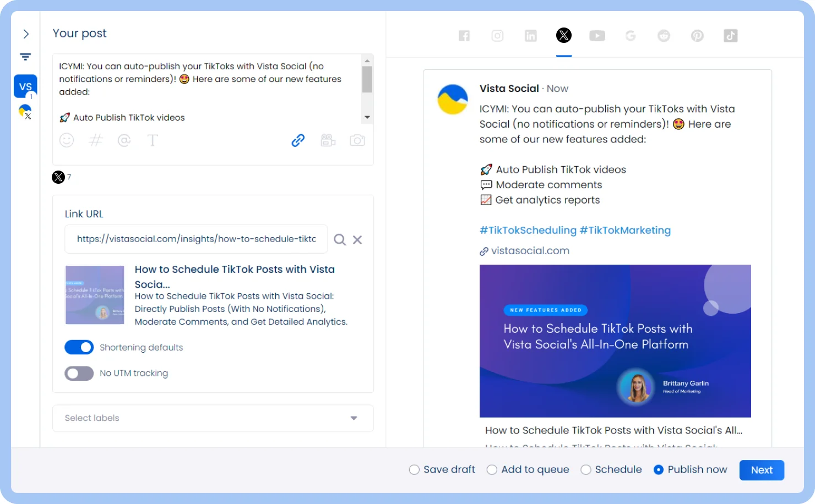Select the Publish now radio option
This screenshot has width=815, height=504.
coord(659,470)
